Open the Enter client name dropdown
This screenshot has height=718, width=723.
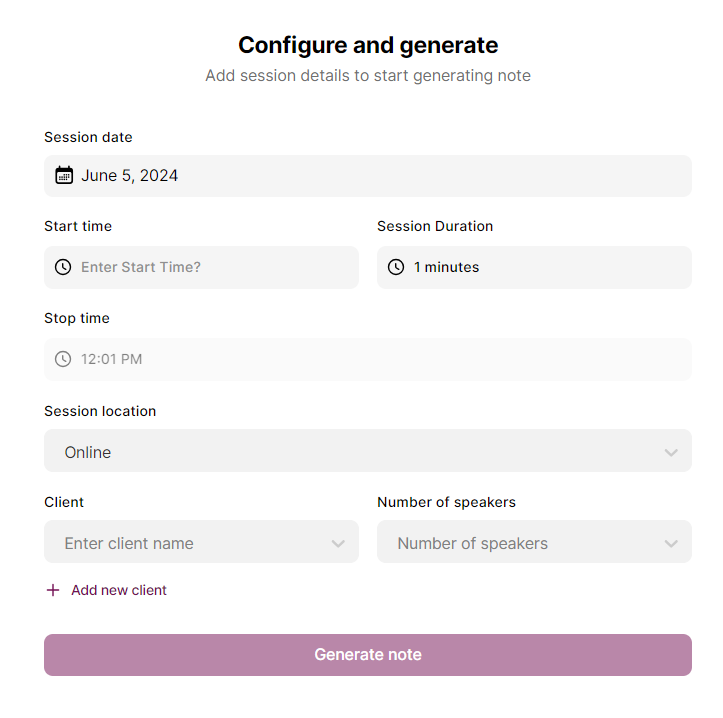(x=201, y=541)
